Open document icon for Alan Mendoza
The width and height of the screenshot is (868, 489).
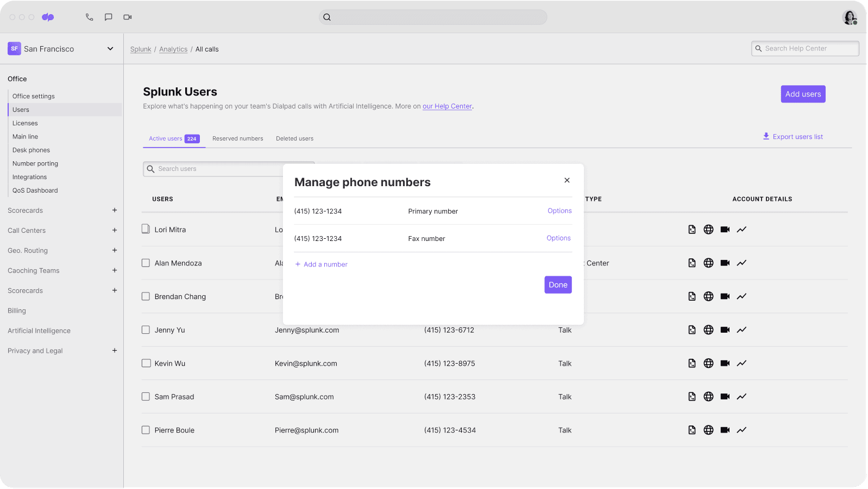[x=692, y=263]
